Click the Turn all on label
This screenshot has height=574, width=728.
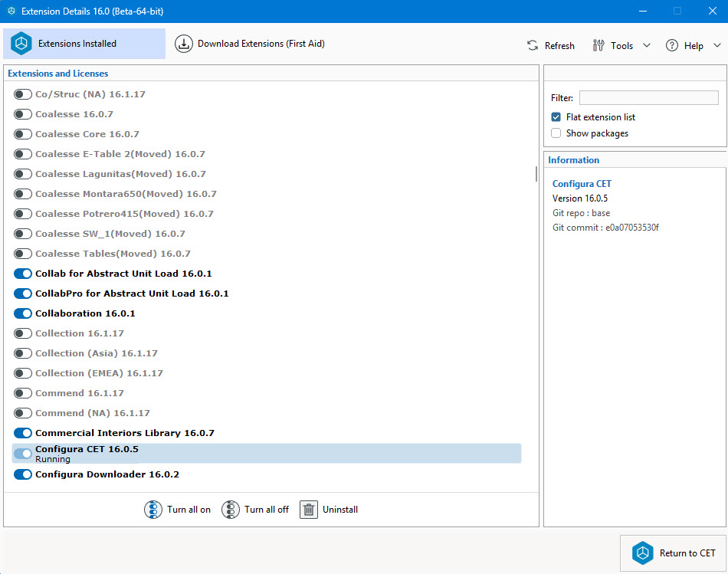click(189, 510)
